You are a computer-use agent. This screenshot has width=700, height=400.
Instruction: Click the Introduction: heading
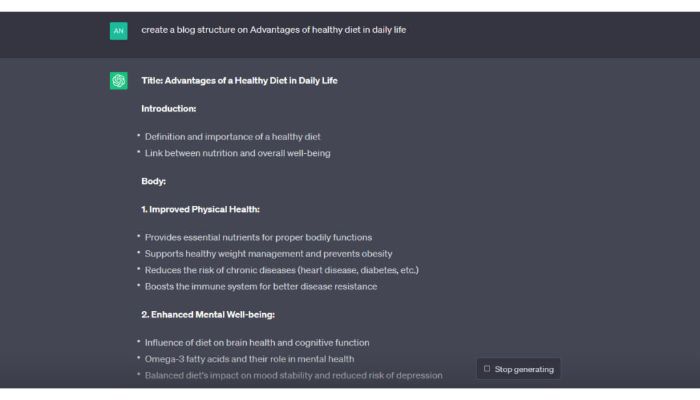click(x=169, y=108)
